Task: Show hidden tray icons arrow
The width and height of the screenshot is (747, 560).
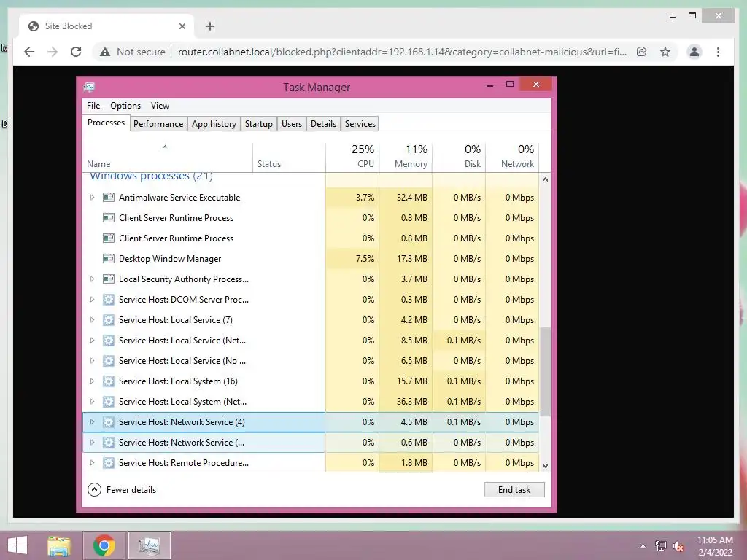Action: (x=643, y=546)
